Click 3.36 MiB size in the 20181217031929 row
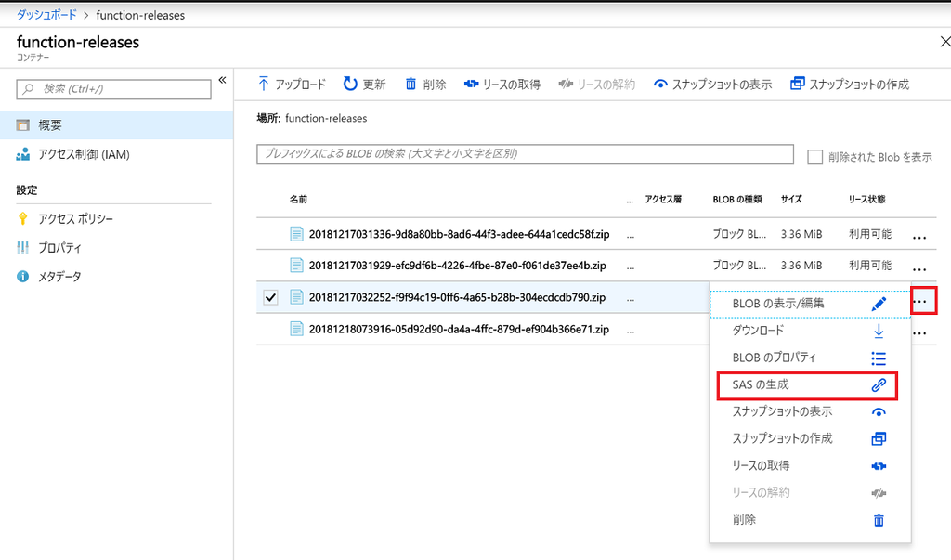Screen dimensions: 951x560 [x=801, y=266]
